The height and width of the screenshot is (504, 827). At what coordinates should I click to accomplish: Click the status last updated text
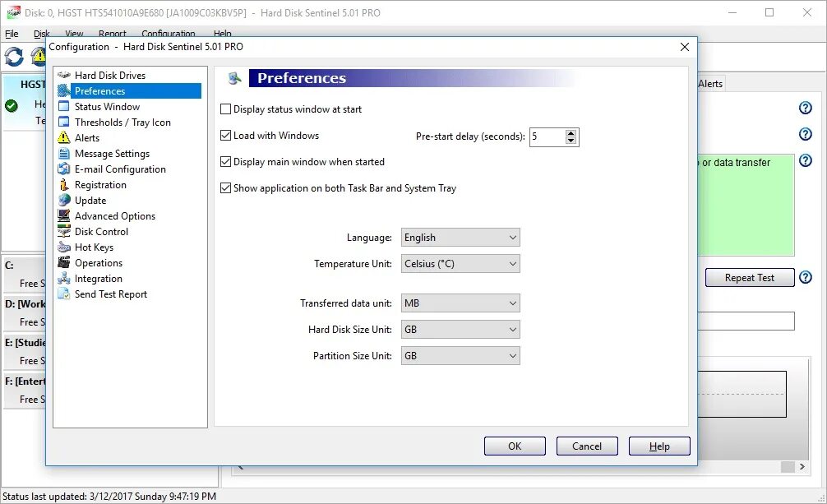[x=109, y=496]
